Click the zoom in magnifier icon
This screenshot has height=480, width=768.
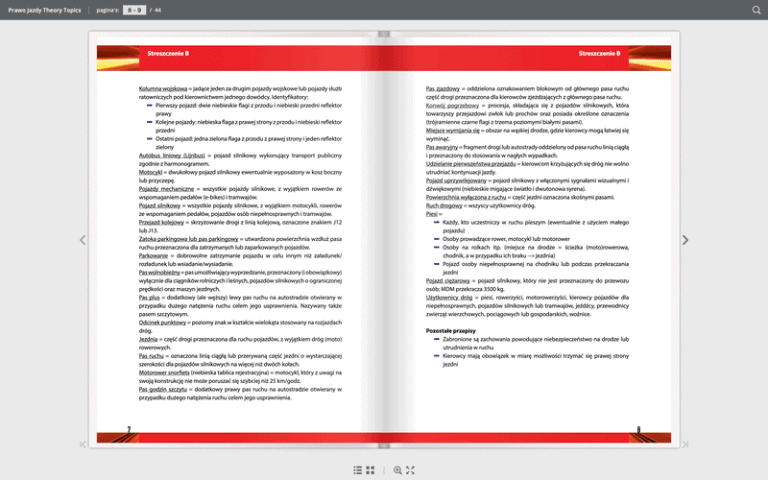coord(398,469)
